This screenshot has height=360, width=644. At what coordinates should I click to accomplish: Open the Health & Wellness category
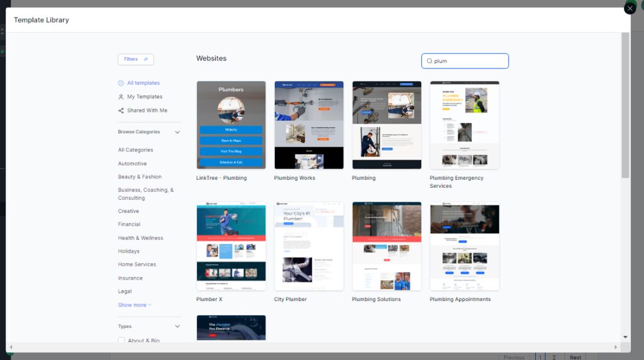(140, 238)
